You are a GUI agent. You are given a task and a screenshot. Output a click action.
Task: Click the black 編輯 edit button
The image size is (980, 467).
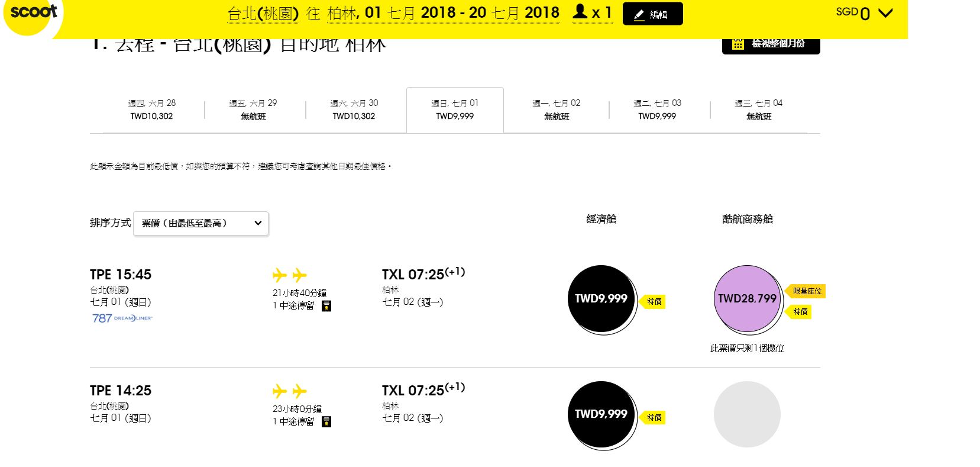652,14
